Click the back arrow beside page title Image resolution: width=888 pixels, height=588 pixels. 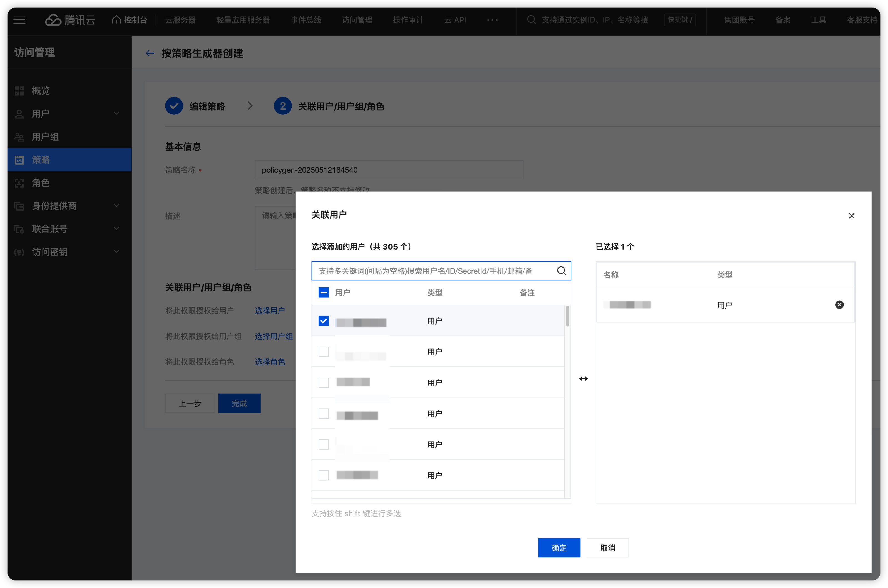click(150, 53)
